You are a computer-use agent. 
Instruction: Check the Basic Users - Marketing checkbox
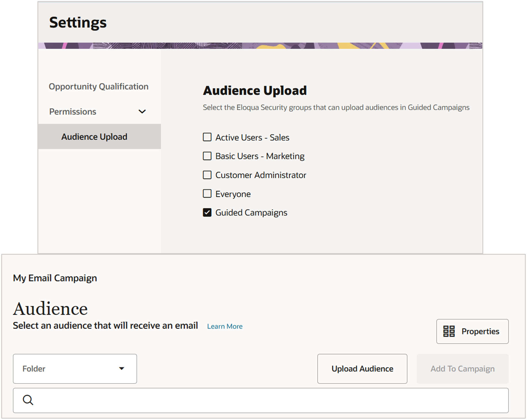207,156
